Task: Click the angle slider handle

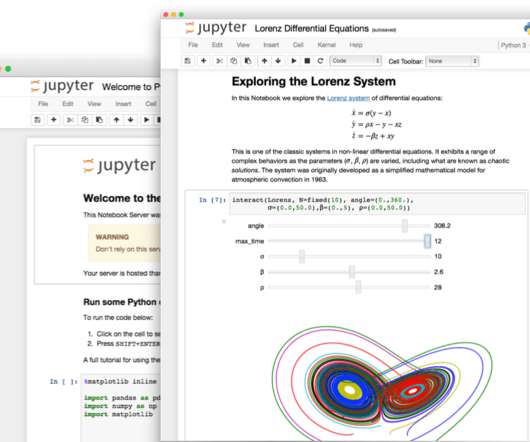Action: (x=405, y=226)
